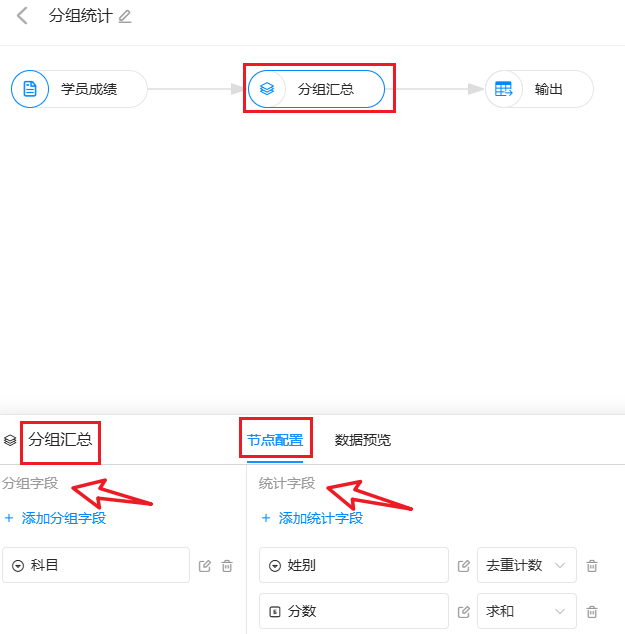
Task: Edit the 科目 grouping field
Action: (205, 566)
